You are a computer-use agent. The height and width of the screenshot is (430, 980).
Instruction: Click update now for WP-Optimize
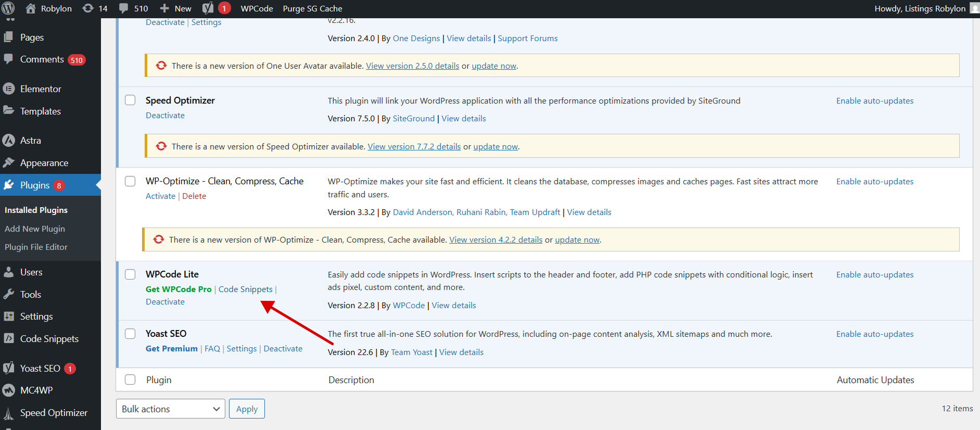click(x=577, y=239)
